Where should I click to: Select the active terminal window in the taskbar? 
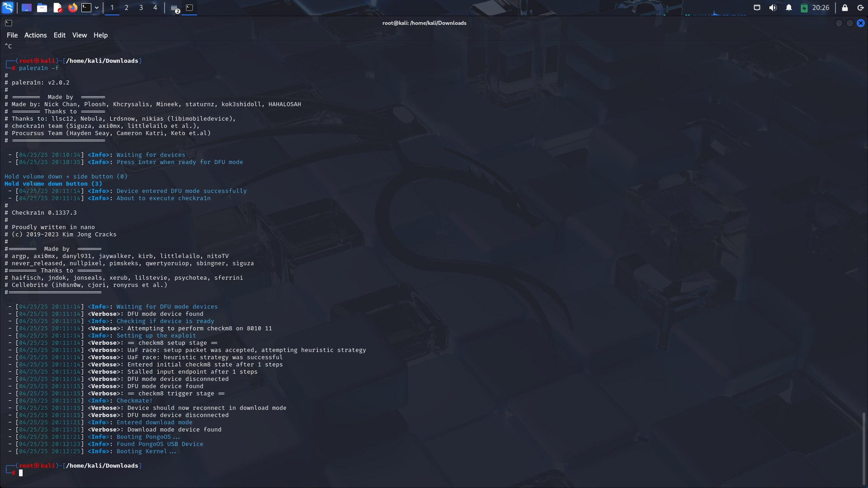(190, 8)
